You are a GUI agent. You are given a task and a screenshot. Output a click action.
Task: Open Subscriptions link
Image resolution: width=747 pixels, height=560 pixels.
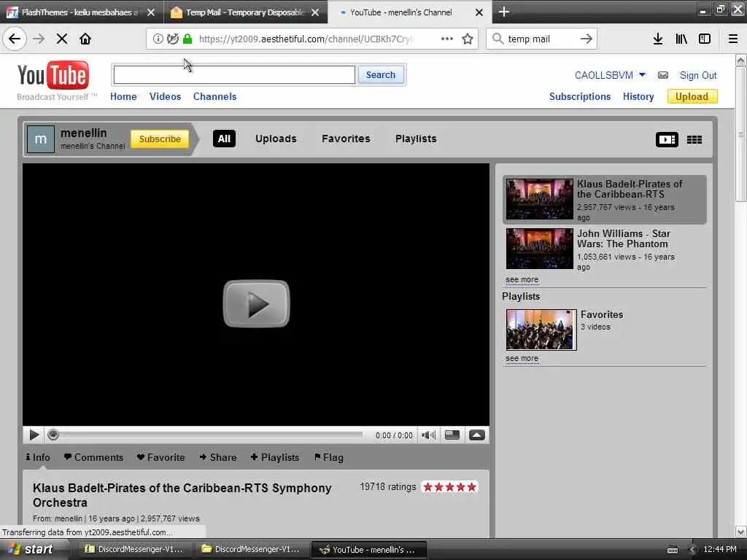(x=580, y=96)
